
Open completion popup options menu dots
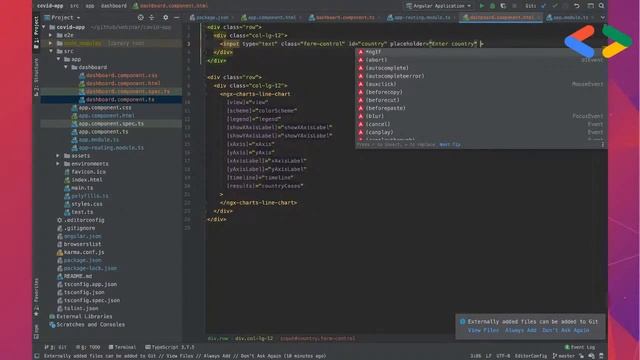pyautogui.click(x=602, y=144)
